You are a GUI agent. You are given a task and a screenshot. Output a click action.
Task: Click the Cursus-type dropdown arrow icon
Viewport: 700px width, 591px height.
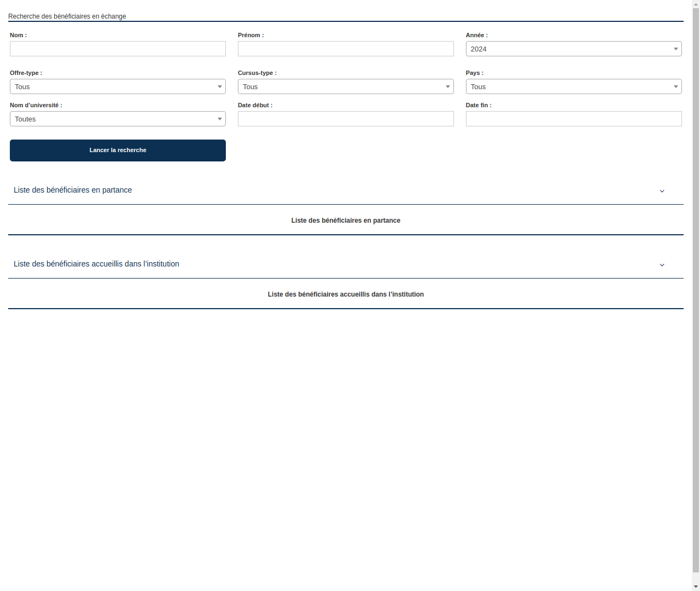(x=448, y=86)
